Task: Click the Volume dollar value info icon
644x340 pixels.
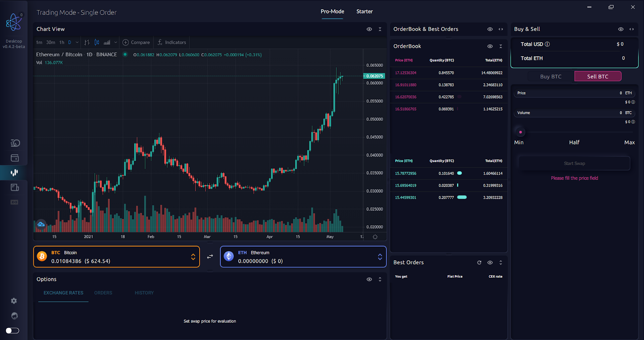Action: tap(633, 122)
